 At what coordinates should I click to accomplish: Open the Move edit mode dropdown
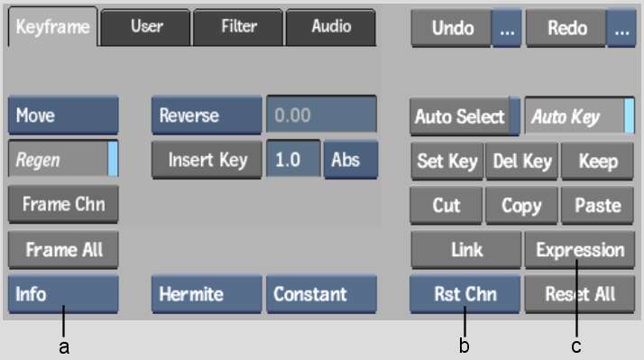pyautogui.click(x=63, y=115)
